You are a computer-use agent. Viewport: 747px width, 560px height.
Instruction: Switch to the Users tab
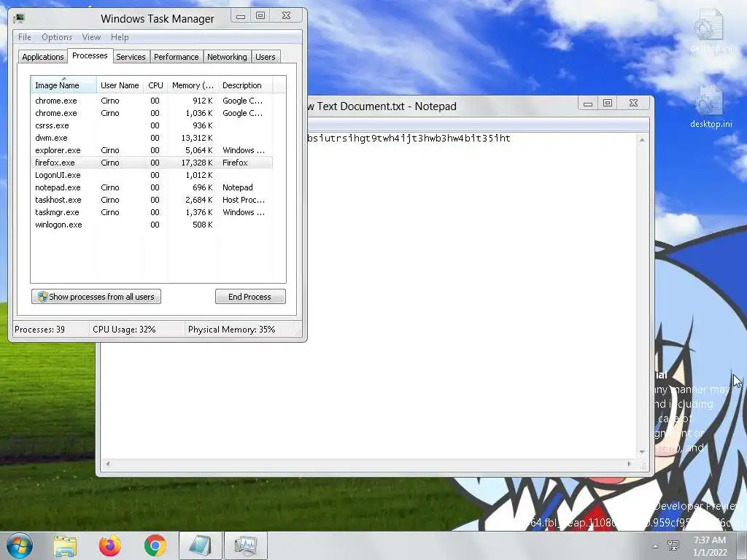click(x=266, y=57)
